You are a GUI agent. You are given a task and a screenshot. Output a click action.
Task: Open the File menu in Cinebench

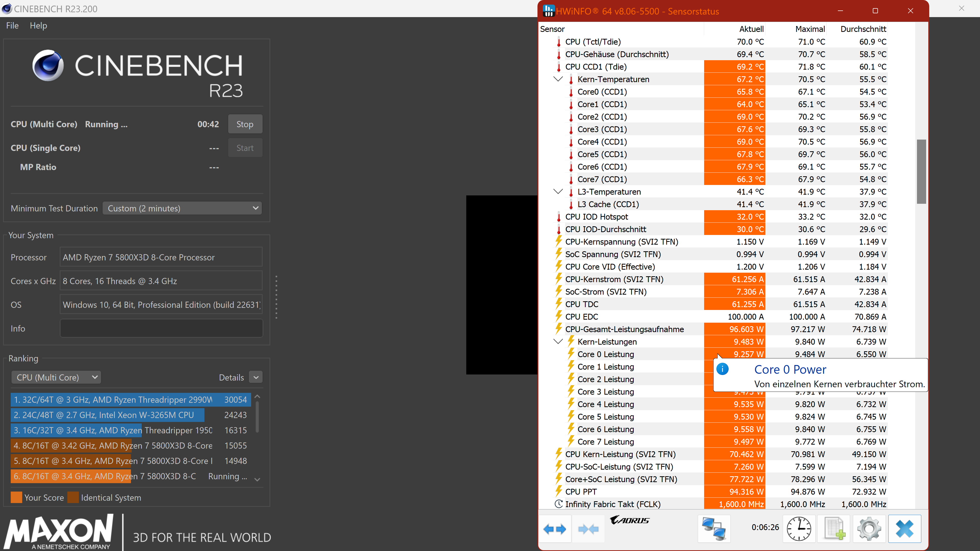12,26
